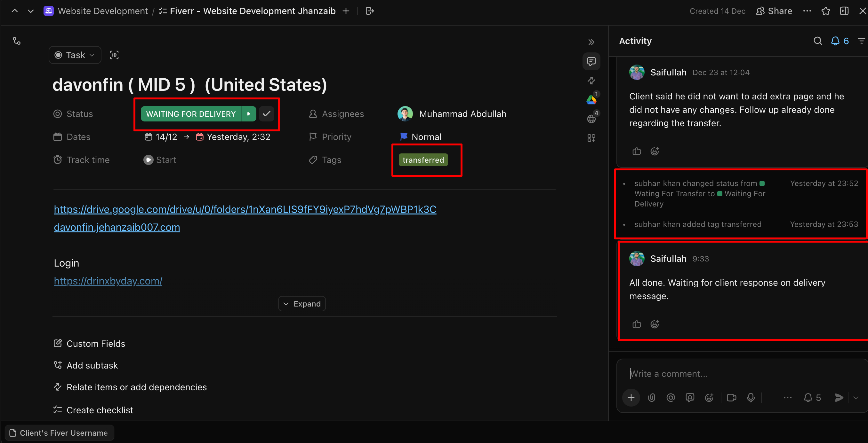
Task: Open Custom Fields section
Action: (96, 343)
